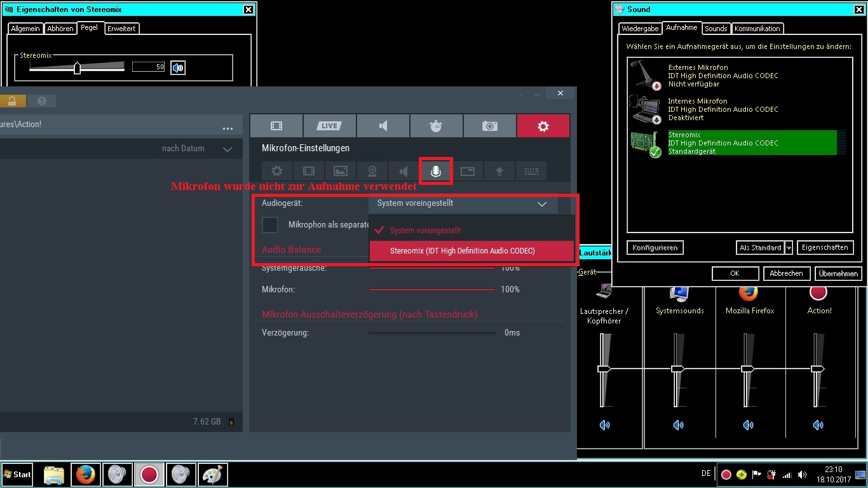
Task: Select hotkeys keyboard sub-icon
Action: tap(531, 171)
